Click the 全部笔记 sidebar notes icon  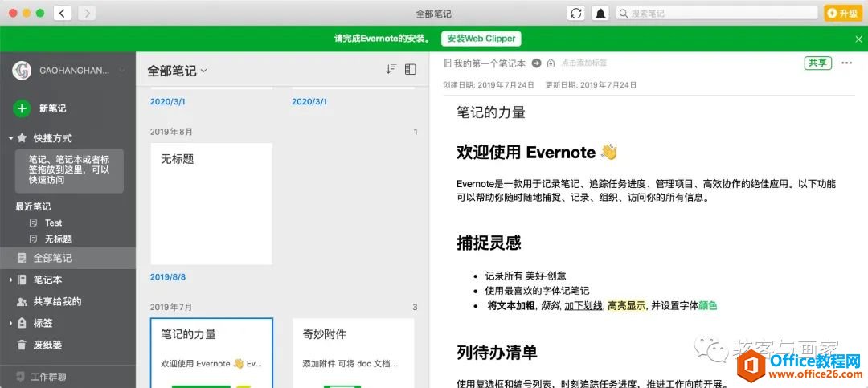[22, 258]
